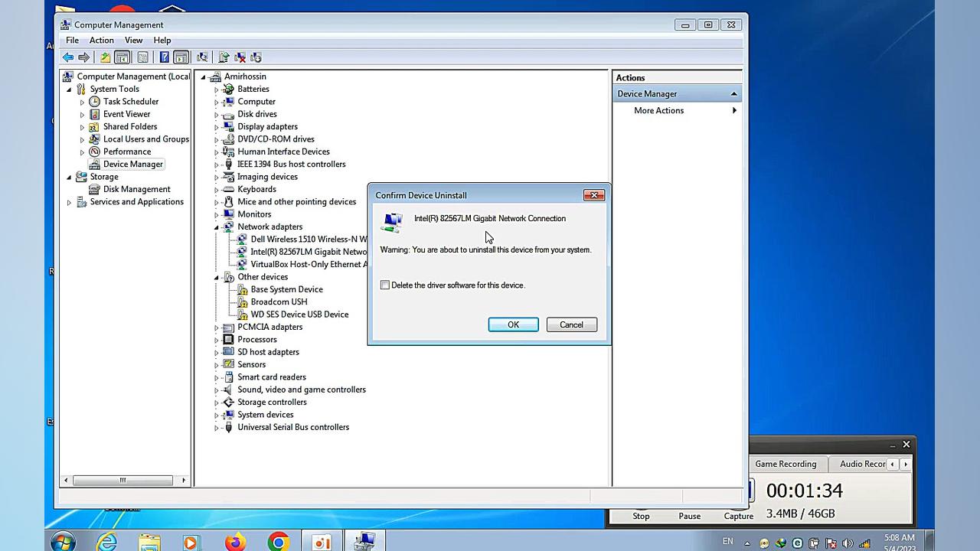The image size is (980, 551).
Task: Toggle the Show/Hide Action Pane toolbar button
Action: tap(181, 57)
